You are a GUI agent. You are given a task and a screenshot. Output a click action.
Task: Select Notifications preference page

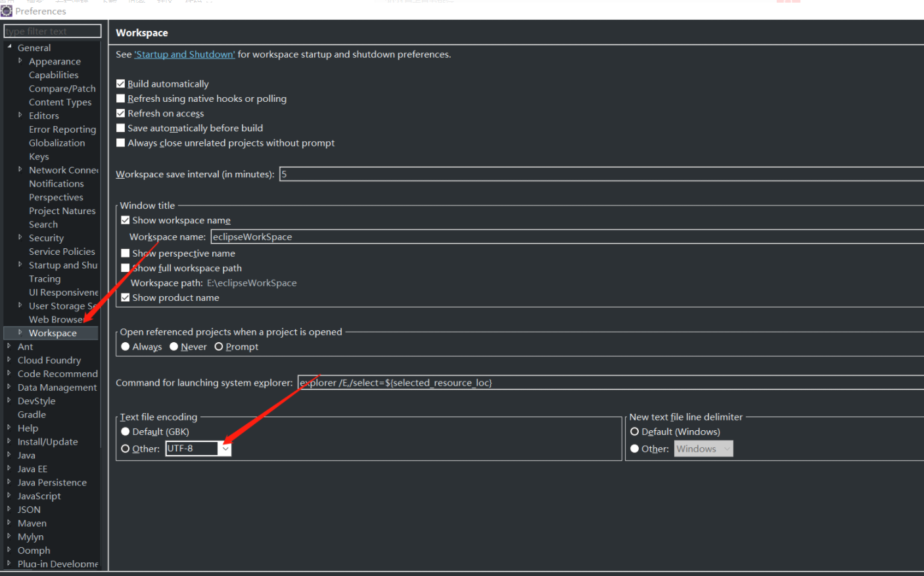[x=57, y=183]
